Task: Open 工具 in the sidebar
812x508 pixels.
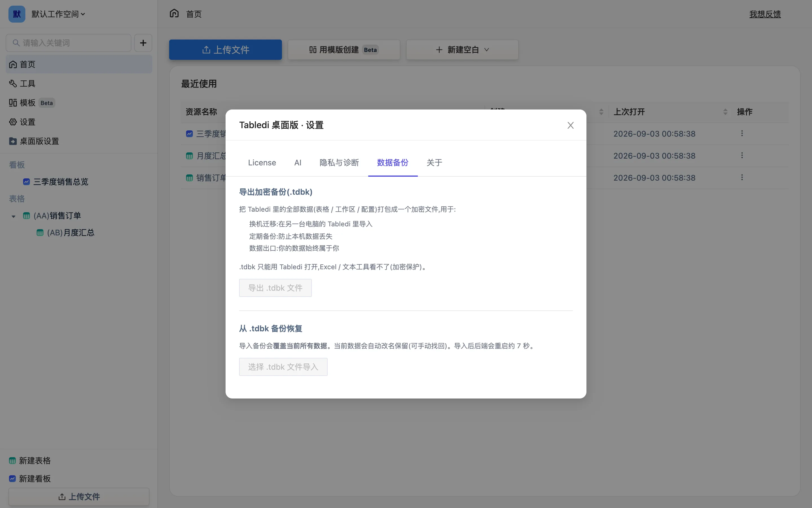Action: 79,83
